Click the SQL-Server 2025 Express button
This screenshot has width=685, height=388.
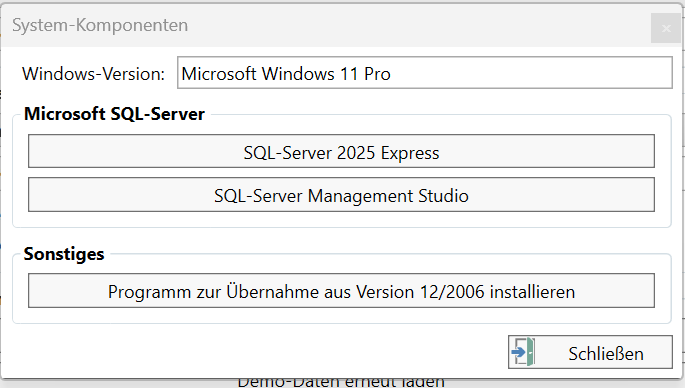tap(341, 151)
